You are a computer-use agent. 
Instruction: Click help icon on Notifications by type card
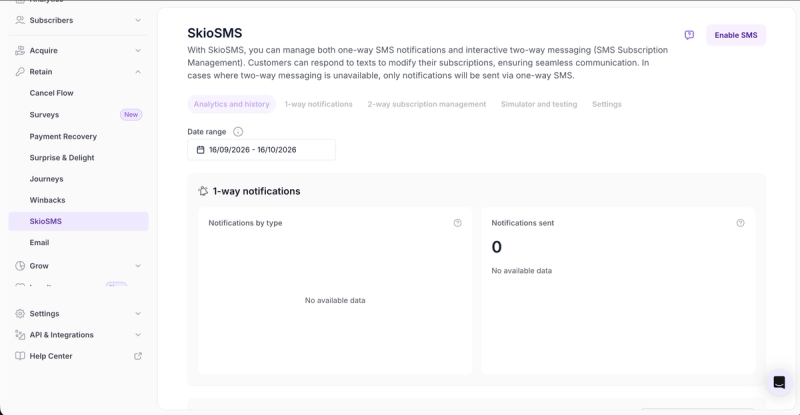(458, 223)
